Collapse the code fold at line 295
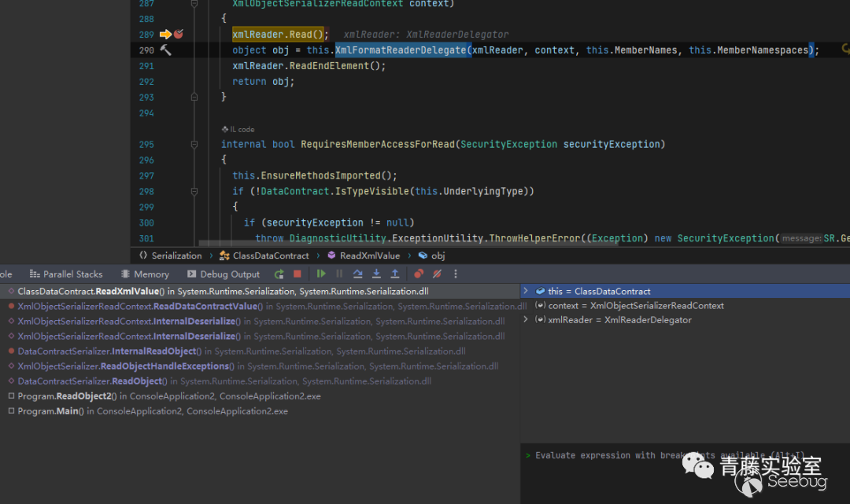850x504 pixels. pos(194,145)
